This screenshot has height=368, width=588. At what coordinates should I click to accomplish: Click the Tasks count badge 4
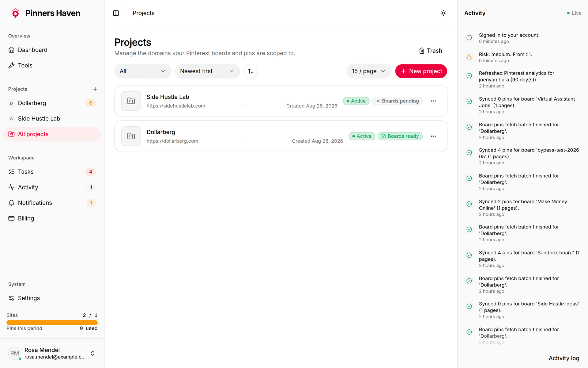[91, 172]
